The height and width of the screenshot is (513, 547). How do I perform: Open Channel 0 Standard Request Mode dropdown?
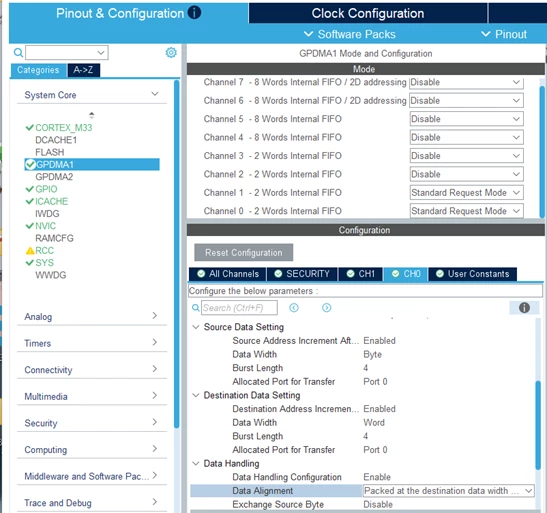(x=466, y=211)
